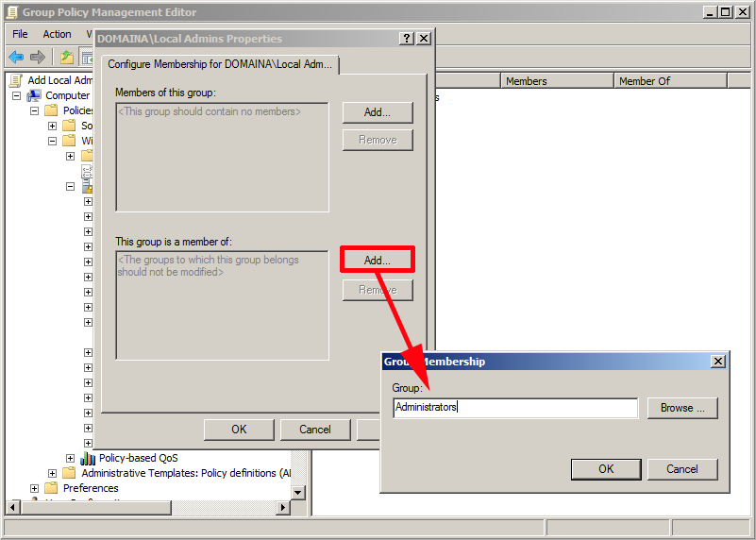The width and height of the screenshot is (756, 540).
Task: Click the Members column header
Action: point(558,81)
